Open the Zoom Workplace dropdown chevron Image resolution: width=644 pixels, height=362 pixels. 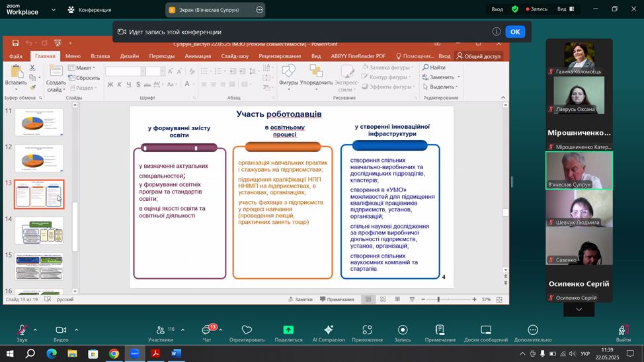(x=53, y=10)
